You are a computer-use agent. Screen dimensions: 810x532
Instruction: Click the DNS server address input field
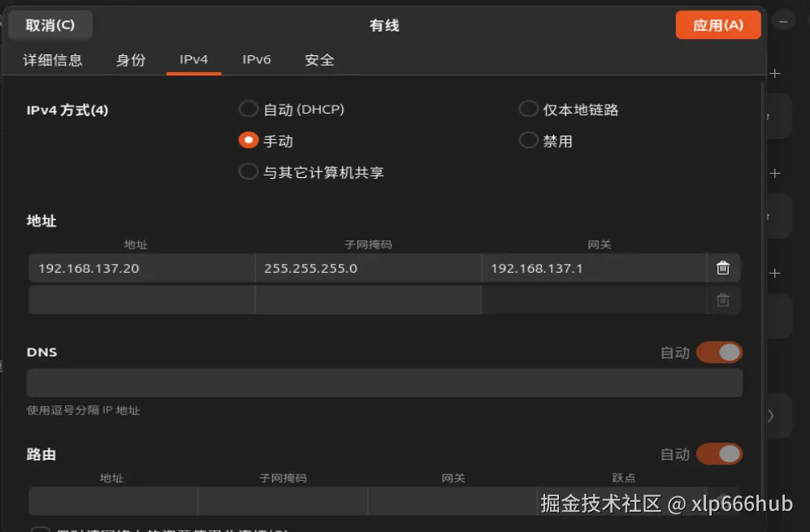(x=384, y=383)
